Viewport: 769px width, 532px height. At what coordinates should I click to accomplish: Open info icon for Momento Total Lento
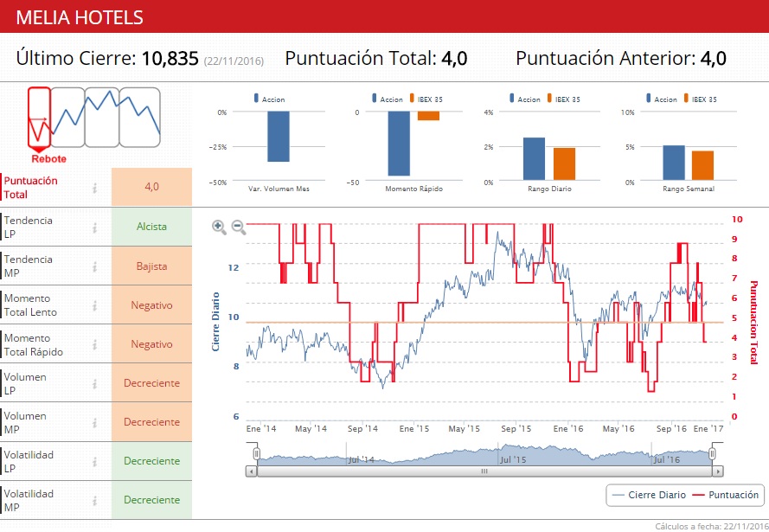tap(94, 305)
